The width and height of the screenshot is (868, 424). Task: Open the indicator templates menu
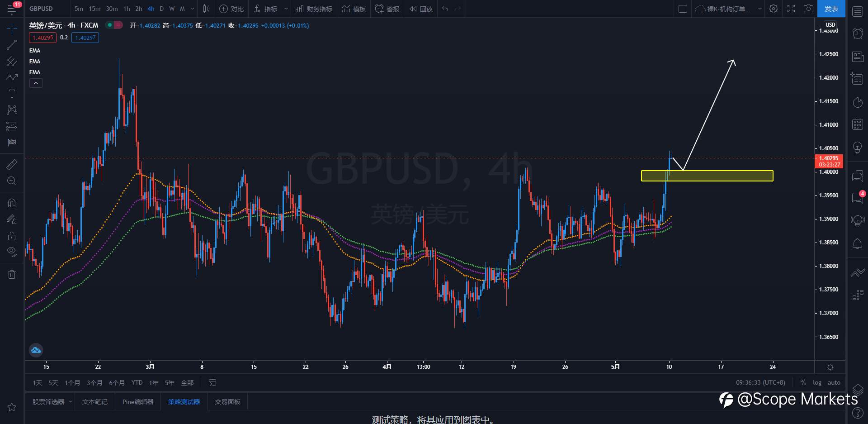354,9
